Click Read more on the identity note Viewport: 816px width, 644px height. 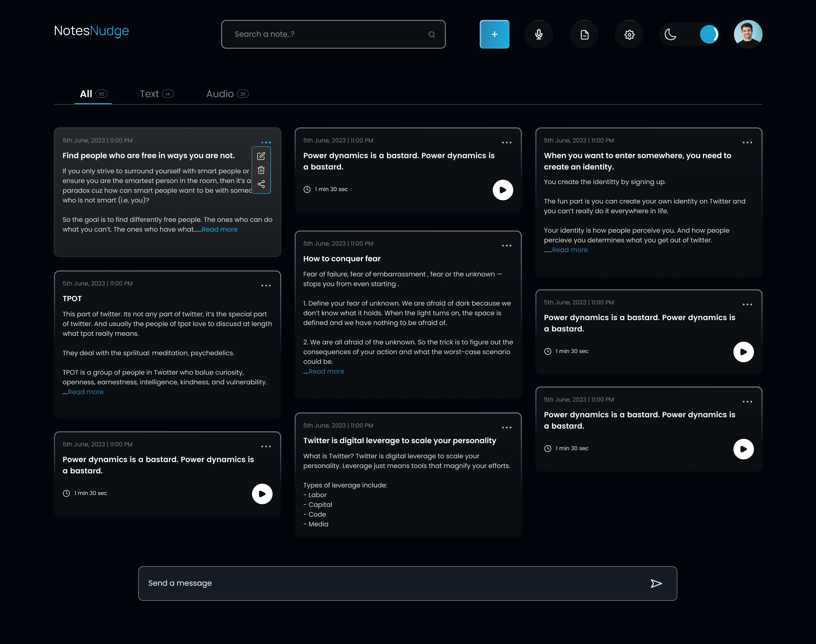pyautogui.click(x=570, y=250)
